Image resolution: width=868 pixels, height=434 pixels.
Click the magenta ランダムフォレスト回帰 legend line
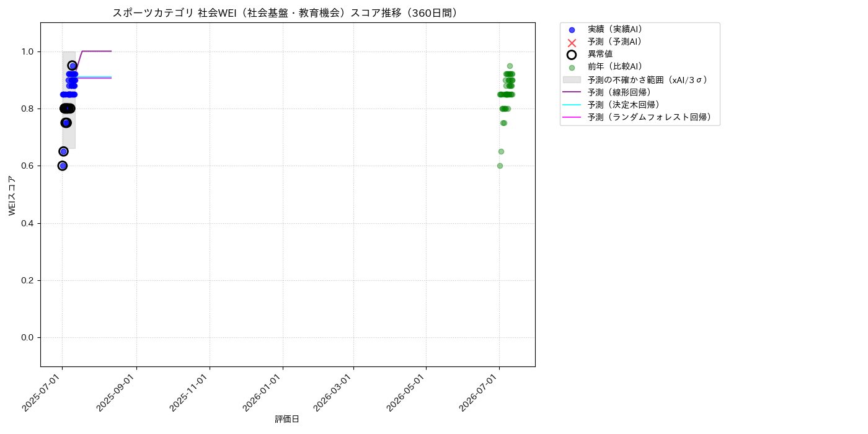click(x=572, y=117)
